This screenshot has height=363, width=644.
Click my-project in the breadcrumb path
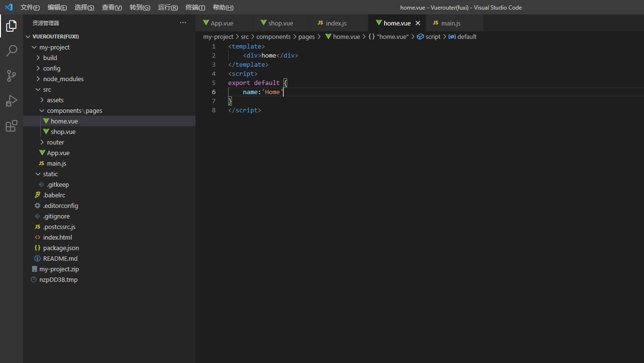[218, 36]
